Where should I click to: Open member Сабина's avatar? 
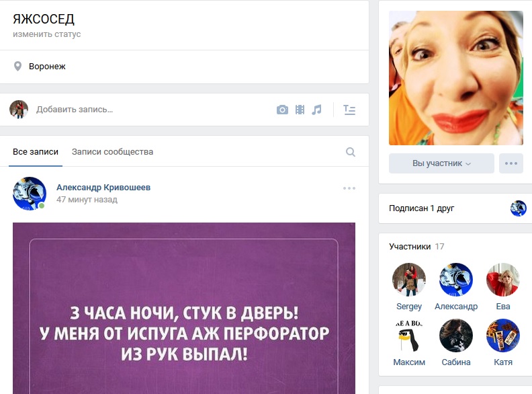[x=456, y=336]
